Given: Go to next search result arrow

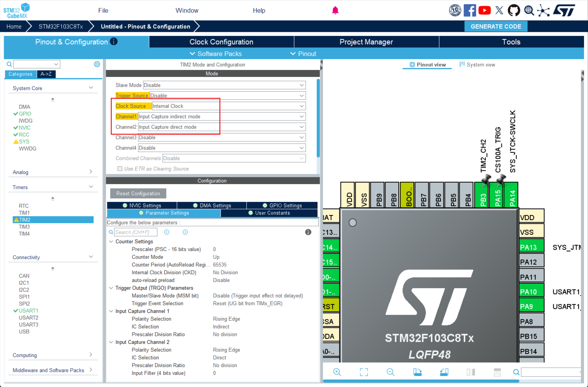Looking at the screenshot, I should coord(185,232).
